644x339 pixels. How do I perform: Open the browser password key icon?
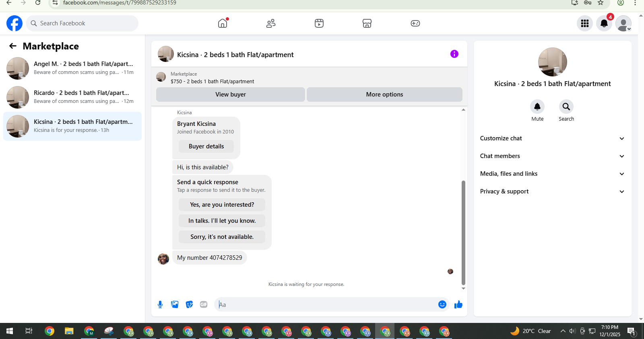[x=588, y=3]
